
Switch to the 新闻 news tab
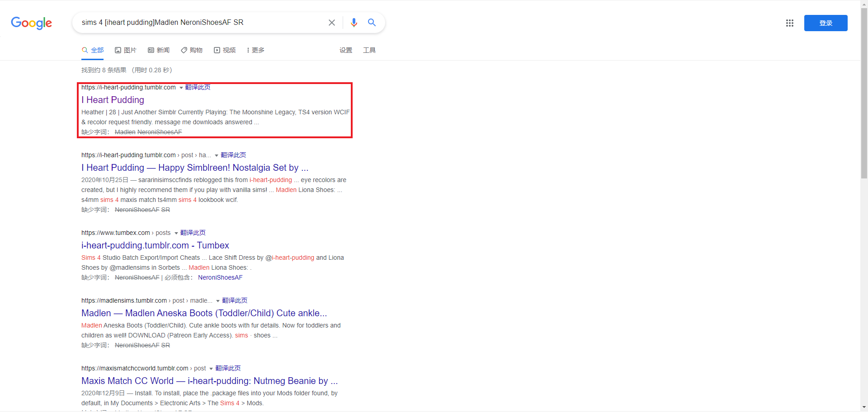[x=159, y=50]
